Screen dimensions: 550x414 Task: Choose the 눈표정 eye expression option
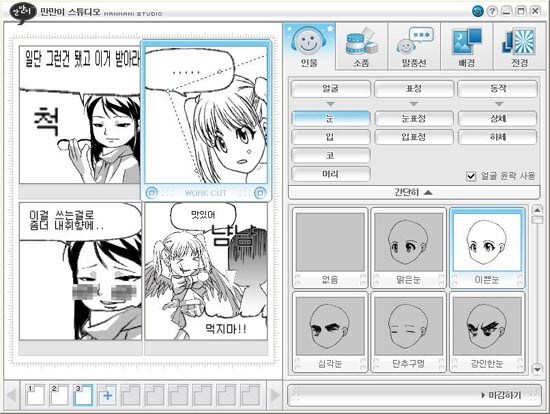414,118
